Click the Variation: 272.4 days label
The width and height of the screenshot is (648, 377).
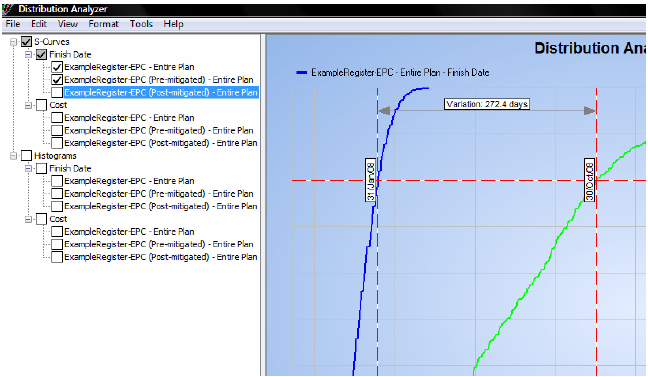(487, 104)
